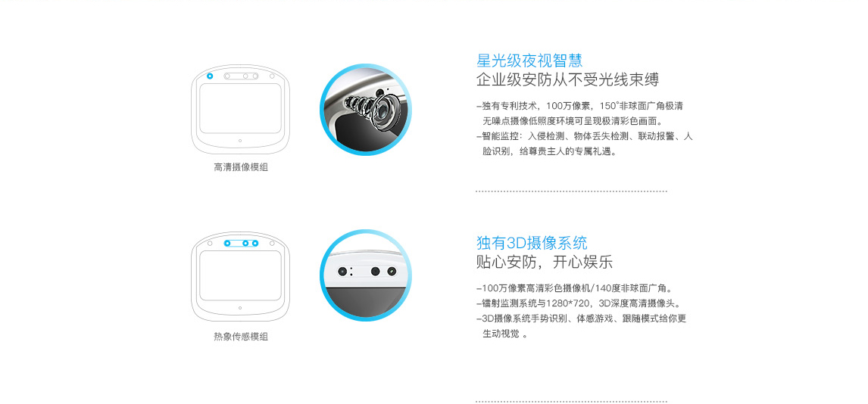
Task: Click the grey top-right circle on lower device diagram
Action: 272,243
